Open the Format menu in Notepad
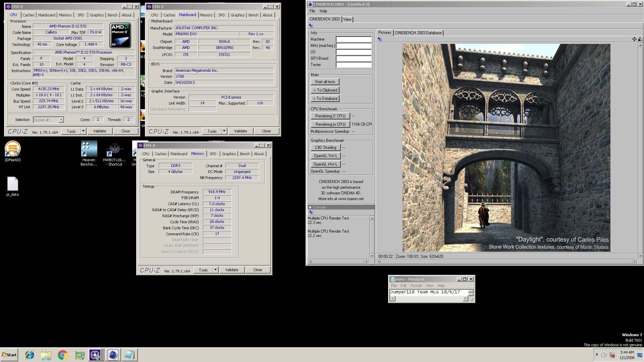 click(x=416, y=286)
